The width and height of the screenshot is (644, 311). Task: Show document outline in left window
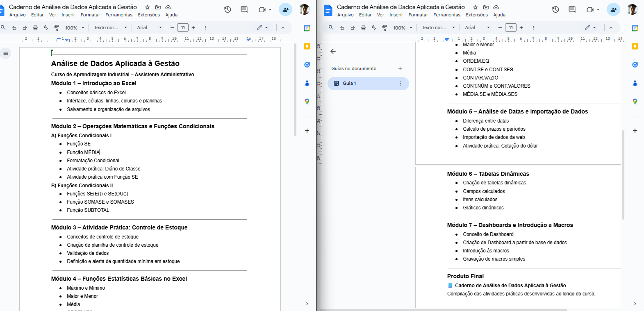[6, 53]
